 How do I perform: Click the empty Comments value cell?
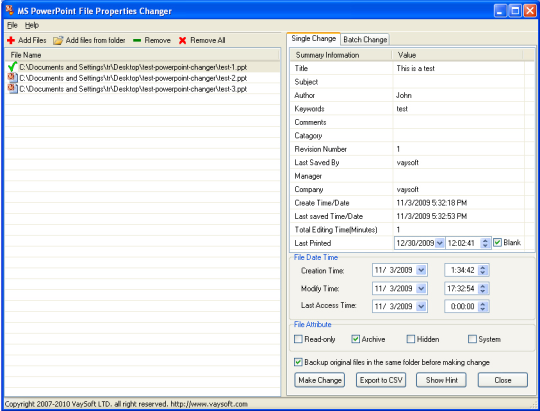458,122
